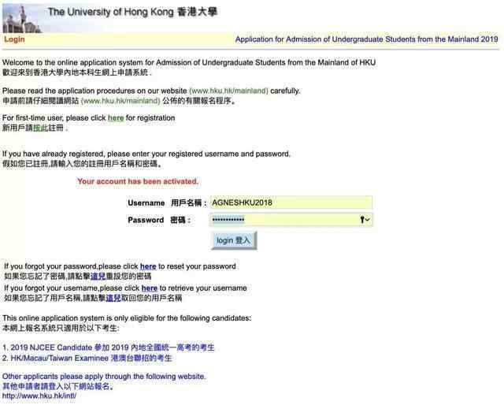Click '2019 NJCEE Candidate' list item
Screen dimensions: 504x420
click(109, 348)
